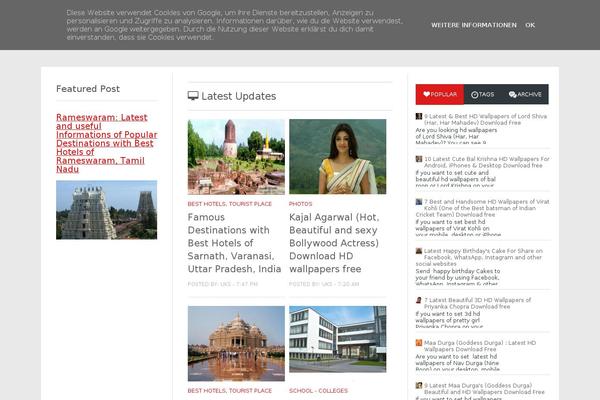Open the white school building thumbnail
This screenshot has width=600, height=400.
[338, 339]
